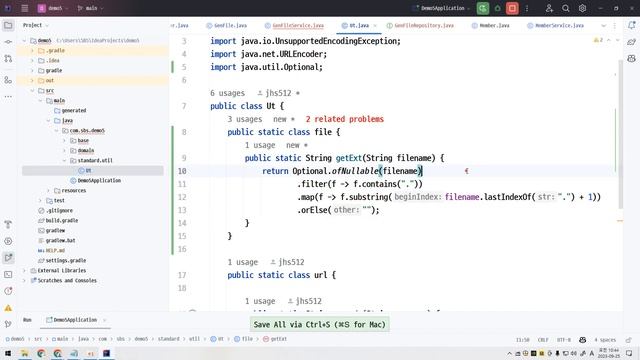Open the Gradle tool window icon

[631, 42]
